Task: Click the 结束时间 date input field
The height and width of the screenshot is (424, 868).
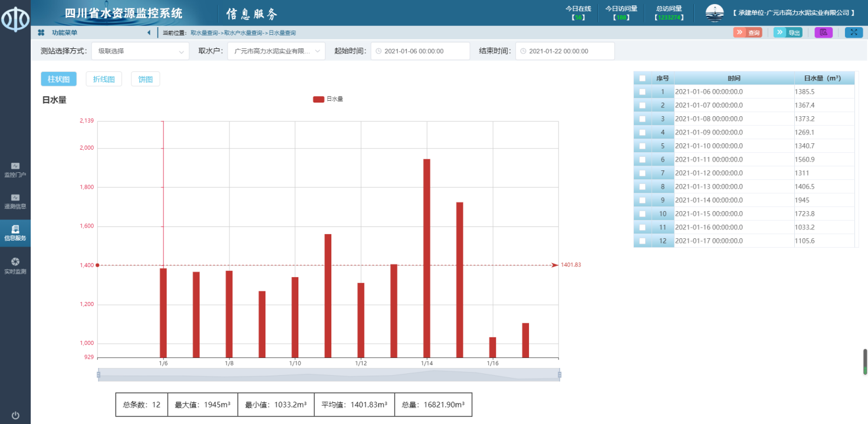Action: coord(564,51)
